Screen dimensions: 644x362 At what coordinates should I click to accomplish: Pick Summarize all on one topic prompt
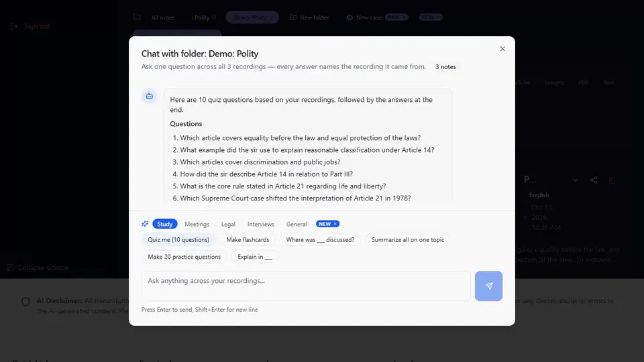408,240
